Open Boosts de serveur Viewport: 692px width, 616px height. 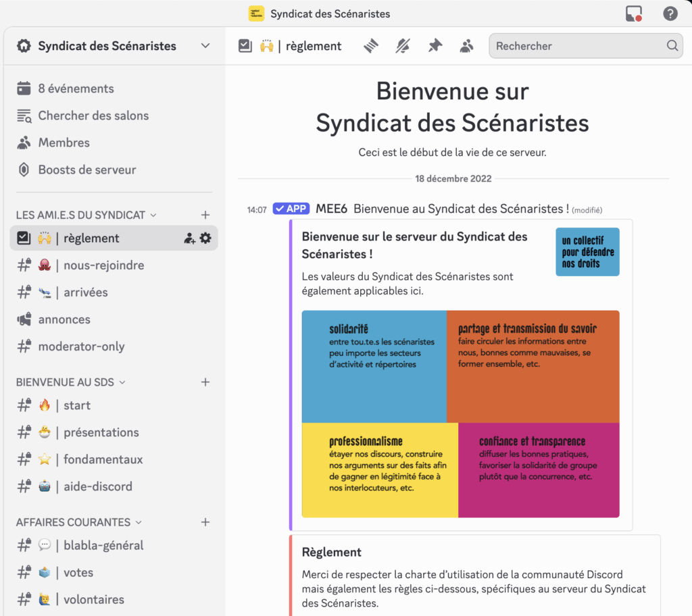[x=86, y=170]
